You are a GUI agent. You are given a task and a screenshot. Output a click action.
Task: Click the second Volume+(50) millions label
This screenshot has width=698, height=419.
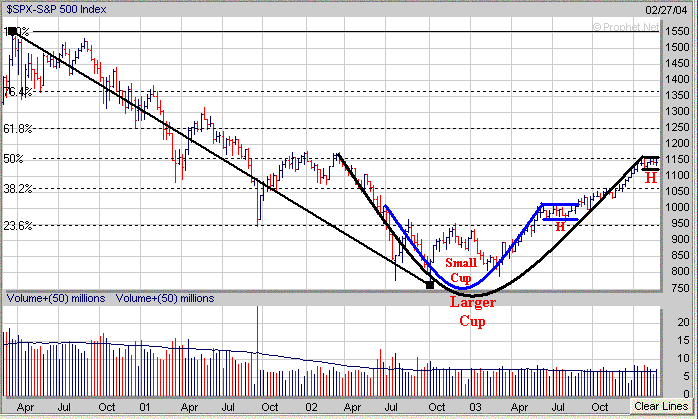165,298
